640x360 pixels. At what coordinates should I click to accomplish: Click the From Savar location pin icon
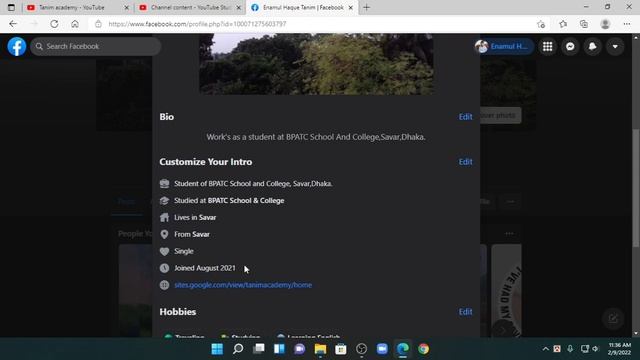click(x=164, y=234)
